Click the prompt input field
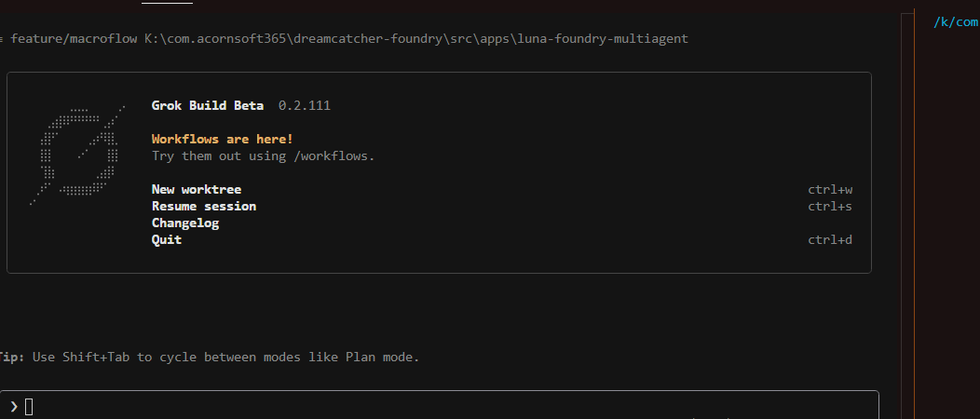The height and width of the screenshot is (419, 980). [x=440, y=405]
